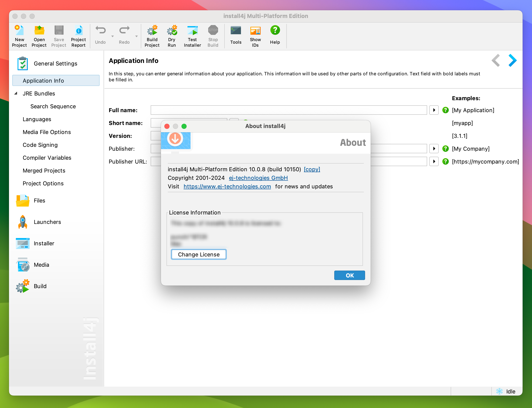Click the Idle status snowflake icon
This screenshot has height=408, width=532.
pos(499,391)
